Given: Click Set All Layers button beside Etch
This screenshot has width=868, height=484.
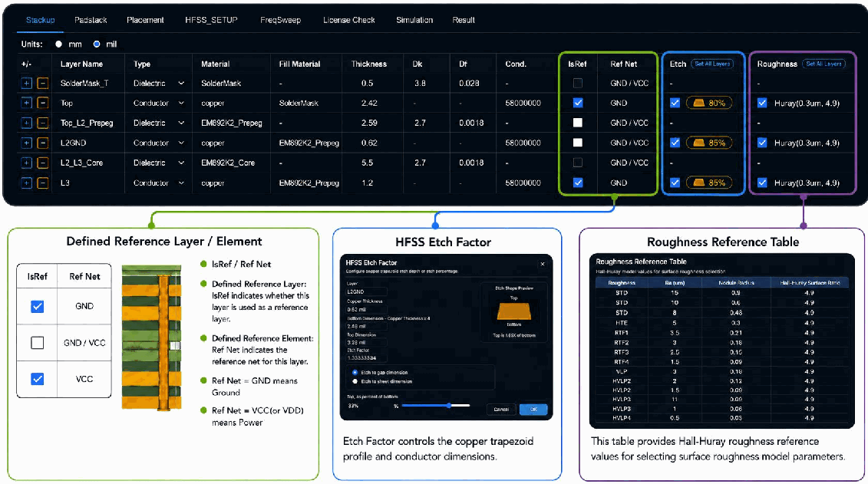Looking at the screenshot, I should coord(712,64).
